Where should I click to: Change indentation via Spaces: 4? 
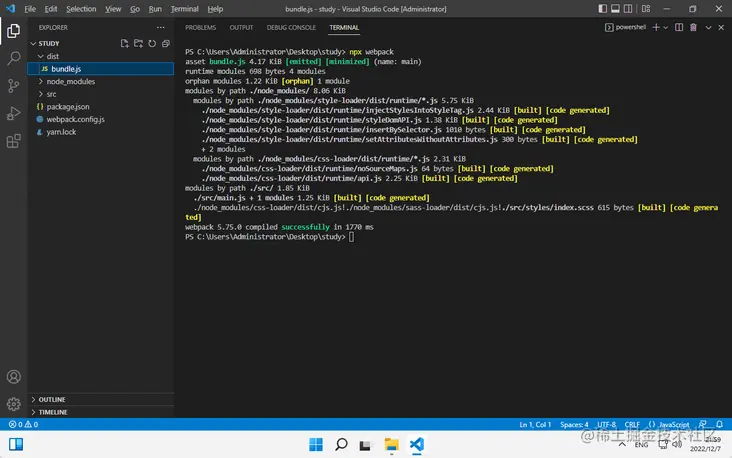coord(574,424)
